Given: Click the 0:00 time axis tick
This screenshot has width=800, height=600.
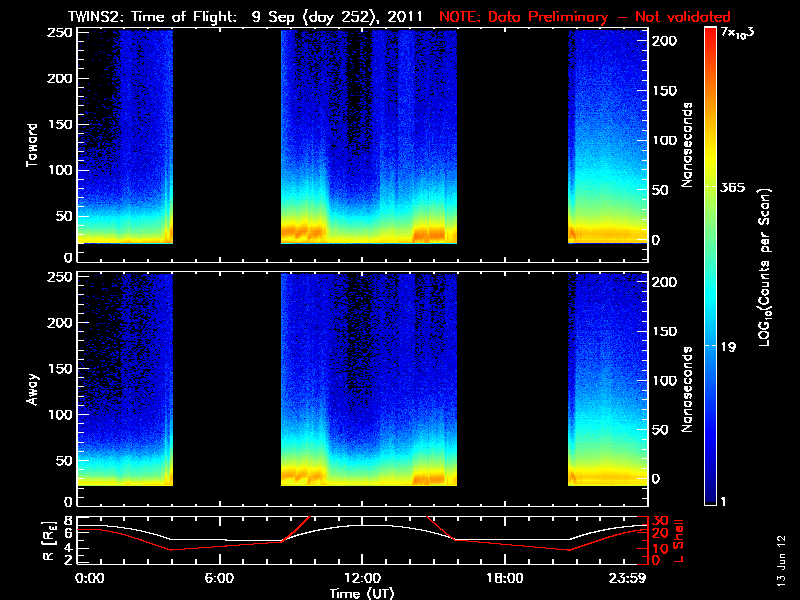Looking at the screenshot, I should 90,578.
